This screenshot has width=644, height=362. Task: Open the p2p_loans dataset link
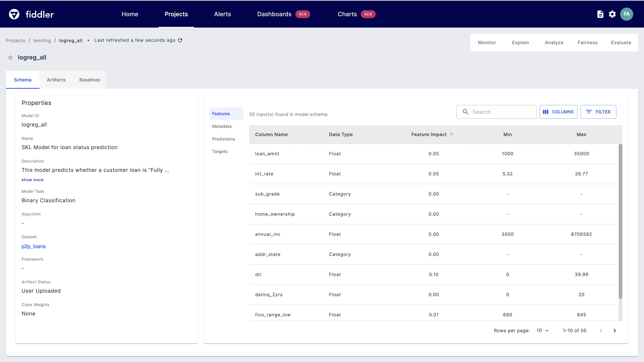34,246
